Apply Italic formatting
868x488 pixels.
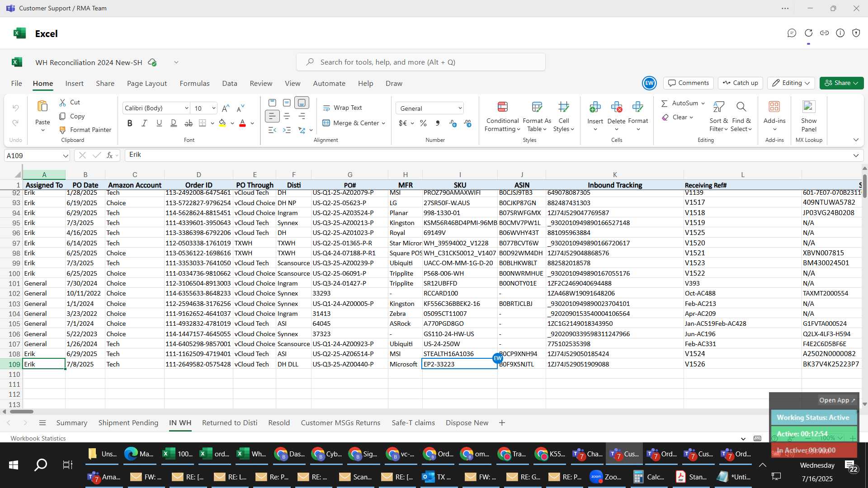point(144,123)
